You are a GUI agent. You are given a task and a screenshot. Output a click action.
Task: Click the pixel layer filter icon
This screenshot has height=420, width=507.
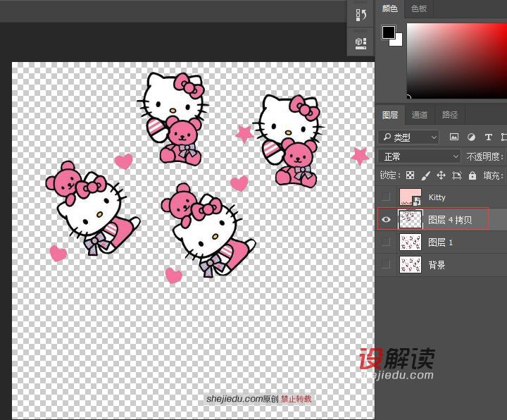click(454, 137)
